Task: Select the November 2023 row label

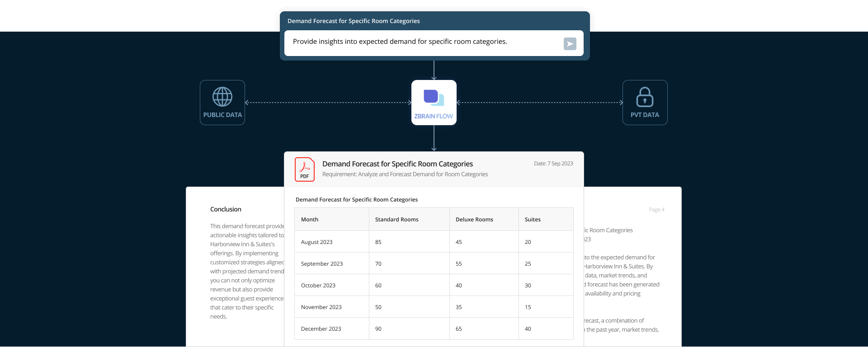Action: (321, 307)
